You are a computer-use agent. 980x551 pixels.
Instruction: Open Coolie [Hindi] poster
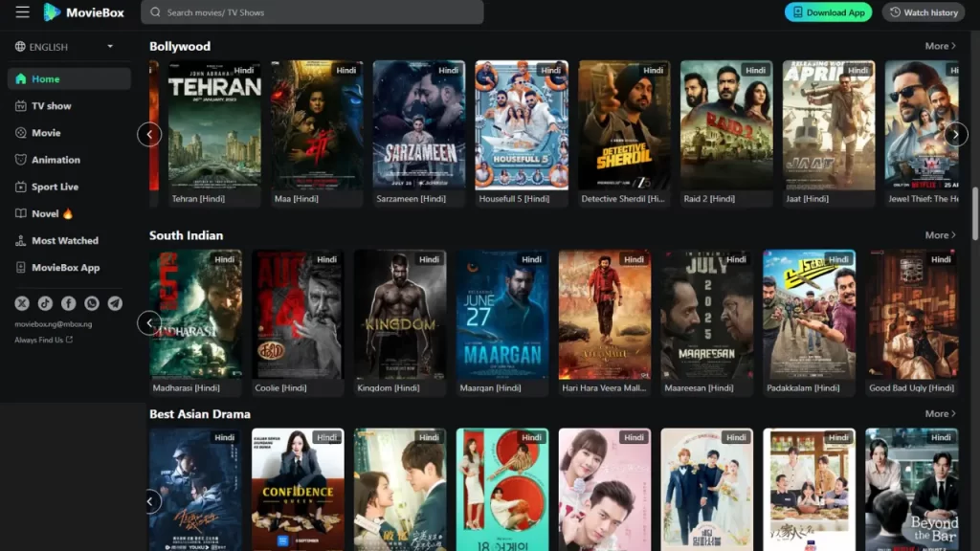click(x=298, y=314)
